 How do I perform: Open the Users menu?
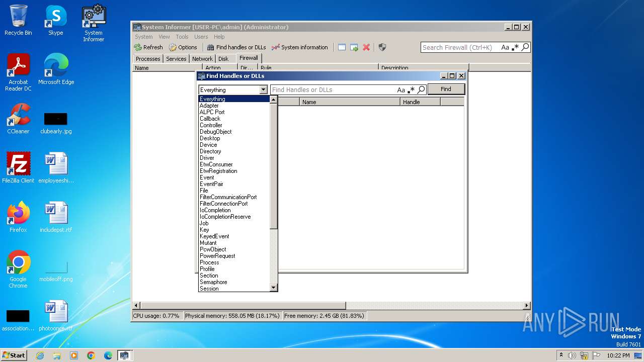(201, 37)
